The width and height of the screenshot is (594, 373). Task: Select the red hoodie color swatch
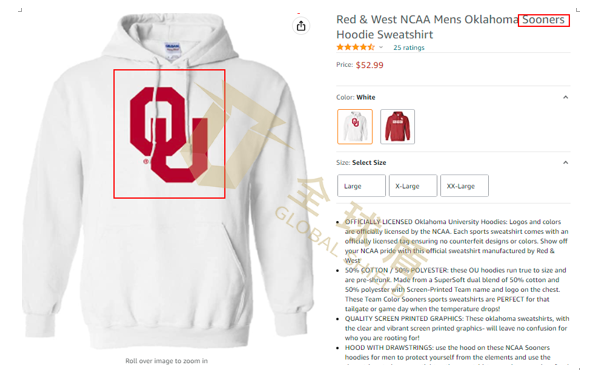point(397,126)
